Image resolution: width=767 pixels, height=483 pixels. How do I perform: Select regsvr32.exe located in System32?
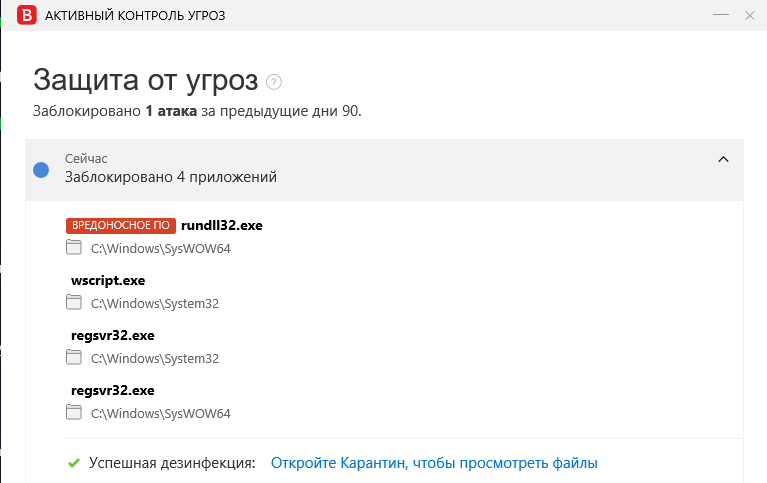(x=112, y=336)
